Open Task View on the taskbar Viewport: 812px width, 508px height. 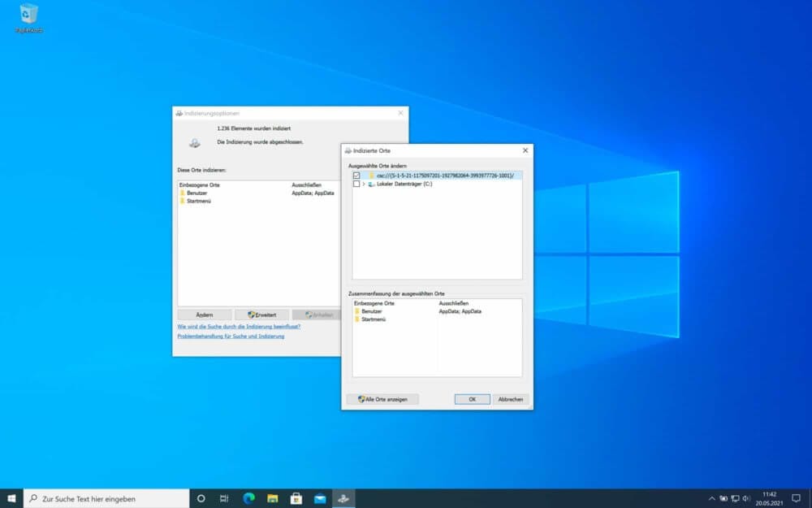click(x=224, y=499)
